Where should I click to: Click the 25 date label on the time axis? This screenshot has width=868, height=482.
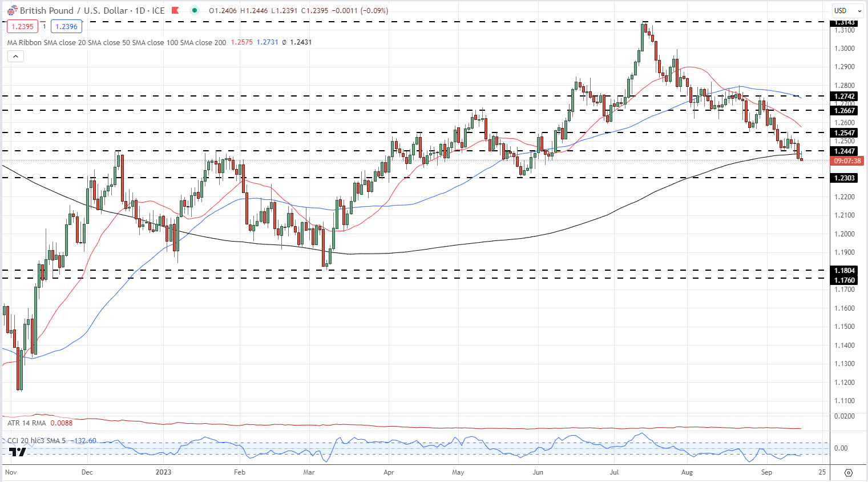822,472
